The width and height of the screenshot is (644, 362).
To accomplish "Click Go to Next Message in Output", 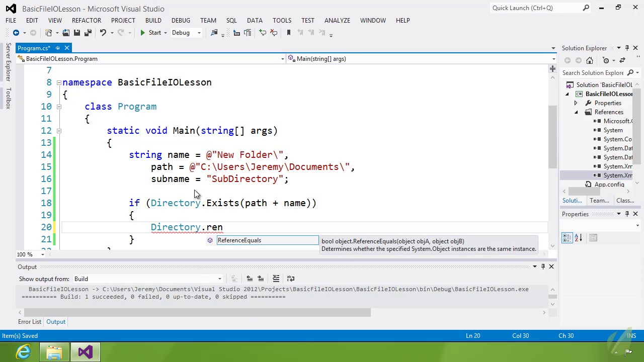I will pos(261,279).
